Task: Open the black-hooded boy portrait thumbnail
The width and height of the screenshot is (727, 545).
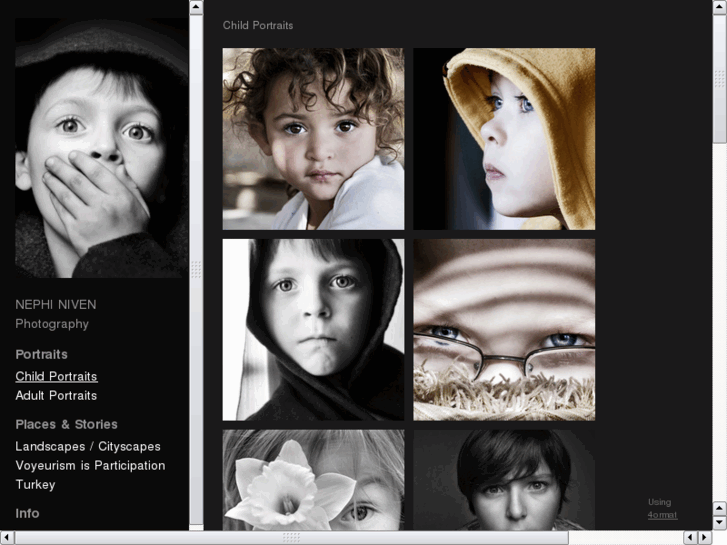Action: [313, 330]
